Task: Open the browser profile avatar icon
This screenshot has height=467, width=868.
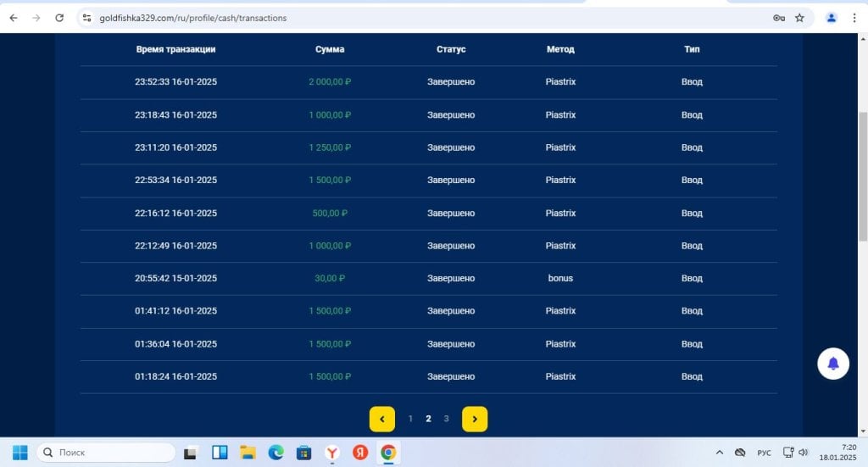Action: pyautogui.click(x=831, y=18)
